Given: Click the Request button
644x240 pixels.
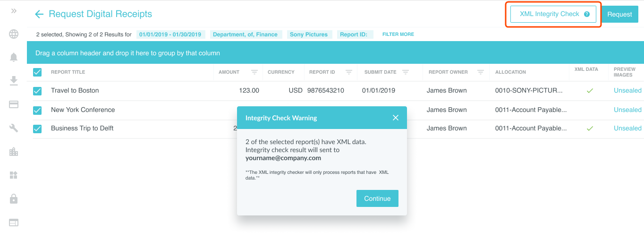Looking at the screenshot, I should click(x=619, y=14).
